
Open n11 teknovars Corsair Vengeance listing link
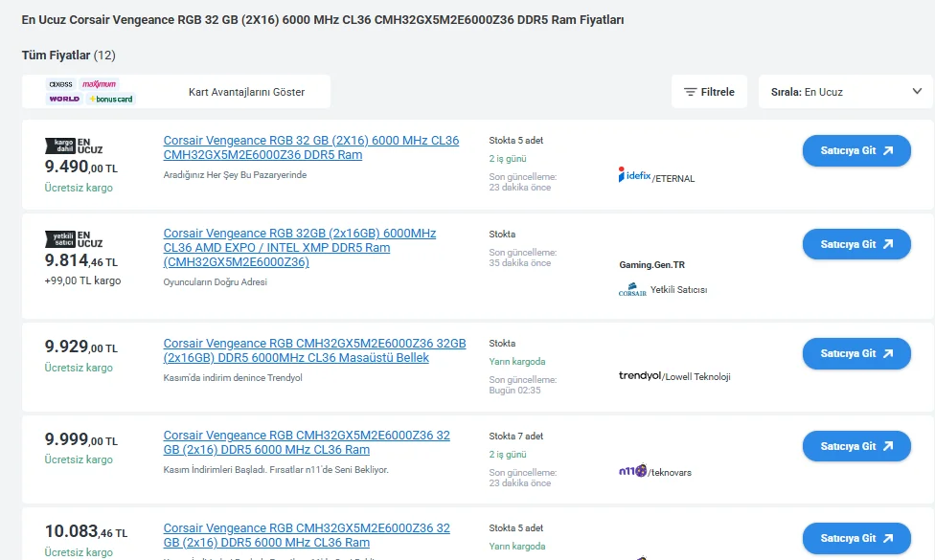[x=307, y=442]
